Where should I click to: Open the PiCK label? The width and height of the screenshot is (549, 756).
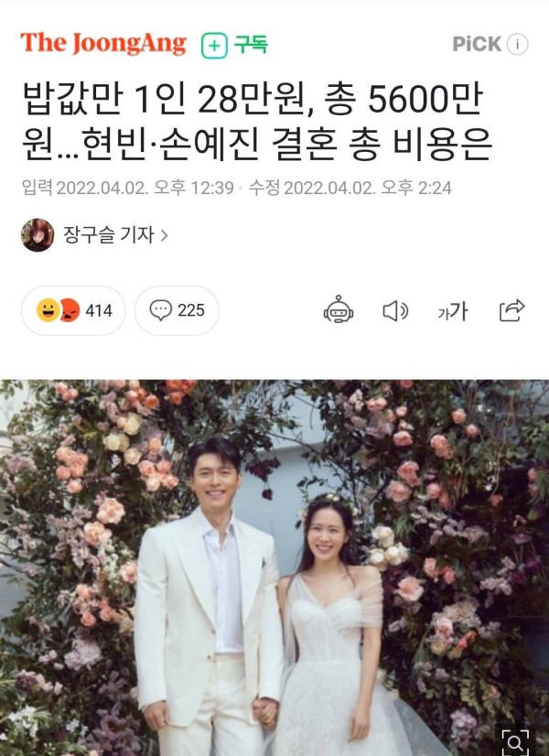[477, 44]
